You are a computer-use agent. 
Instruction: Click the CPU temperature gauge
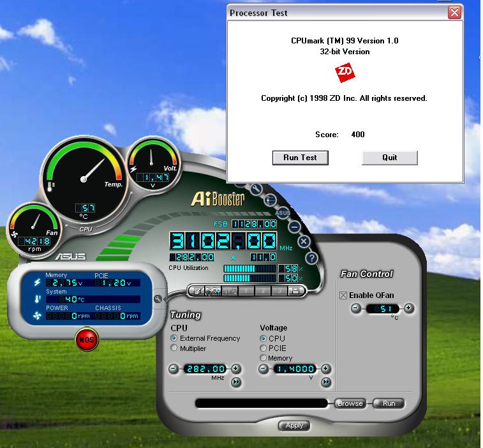[x=84, y=179]
